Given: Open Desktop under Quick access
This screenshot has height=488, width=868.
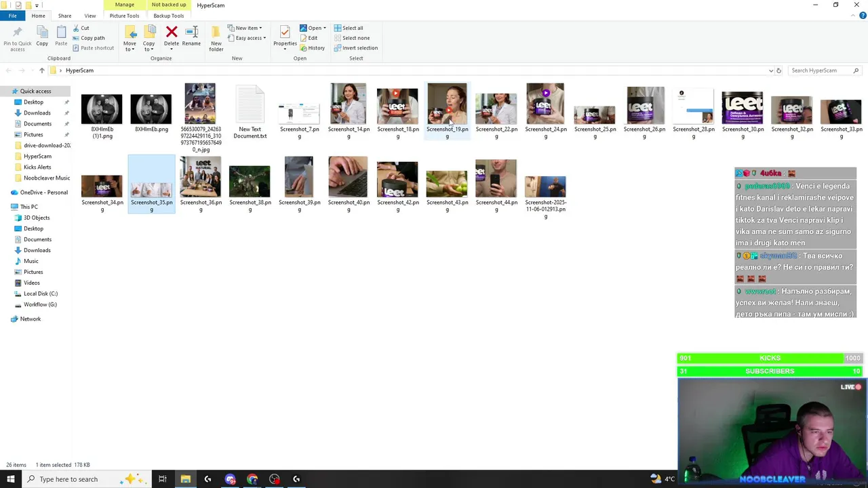Looking at the screenshot, I should click(x=33, y=102).
